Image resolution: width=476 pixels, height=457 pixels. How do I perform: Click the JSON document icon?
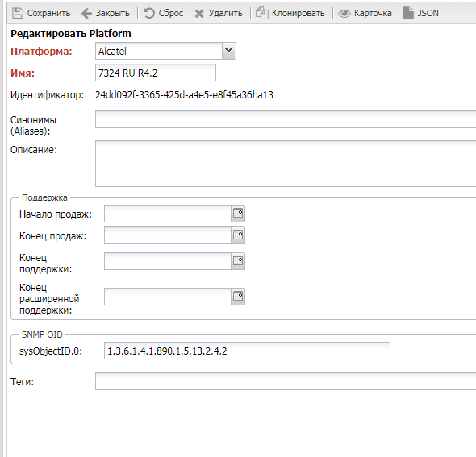(x=408, y=13)
